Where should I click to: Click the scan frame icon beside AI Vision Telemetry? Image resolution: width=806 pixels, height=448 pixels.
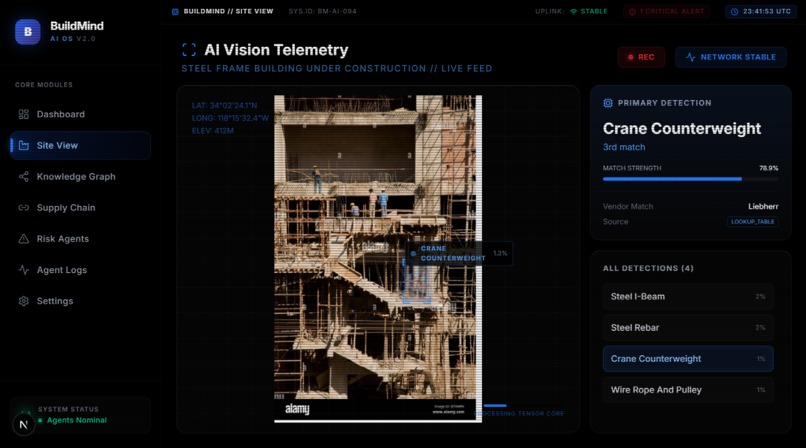click(189, 50)
